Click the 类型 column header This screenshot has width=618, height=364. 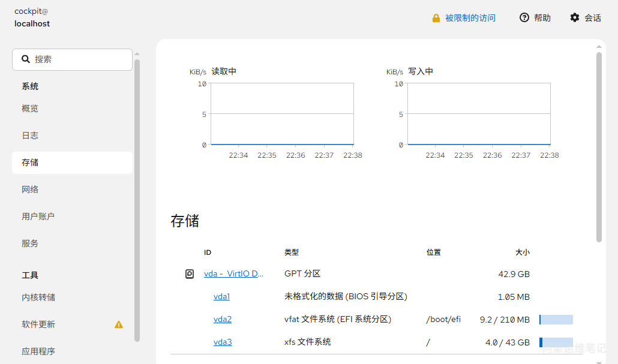[292, 252]
